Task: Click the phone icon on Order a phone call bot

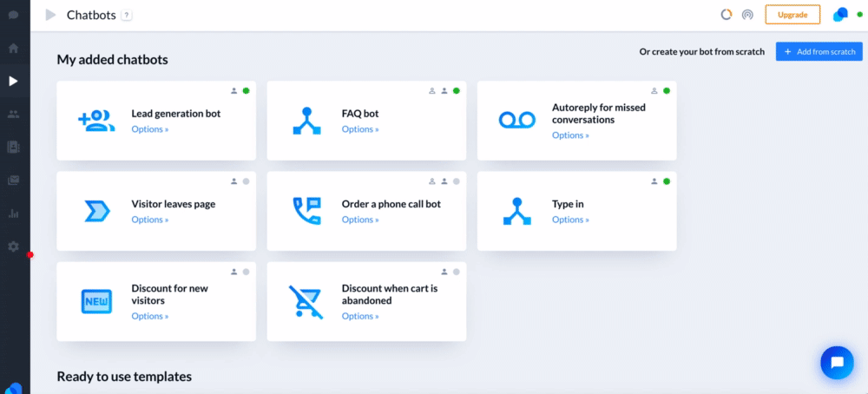Action: tap(306, 211)
